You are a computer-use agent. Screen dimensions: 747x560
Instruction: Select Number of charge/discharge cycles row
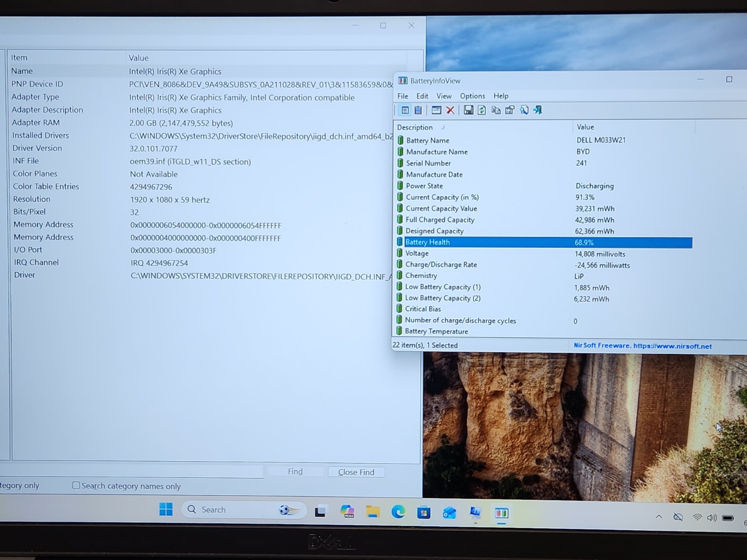click(x=544, y=321)
